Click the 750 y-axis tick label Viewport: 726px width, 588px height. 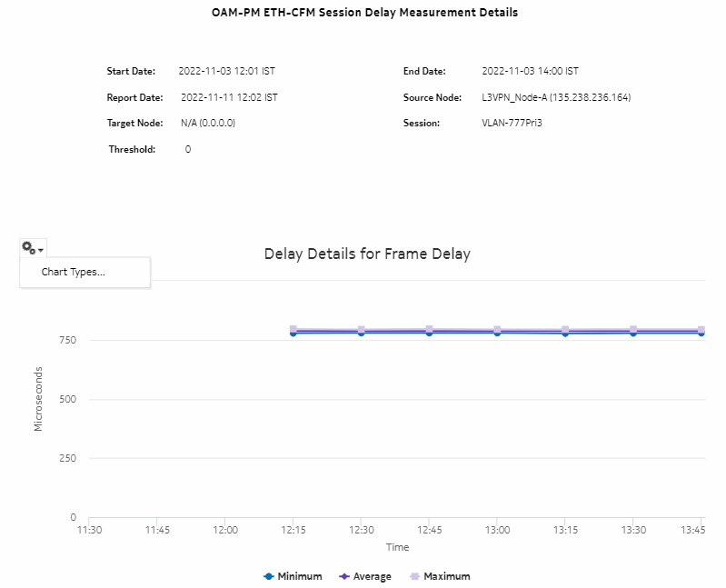(67, 340)
